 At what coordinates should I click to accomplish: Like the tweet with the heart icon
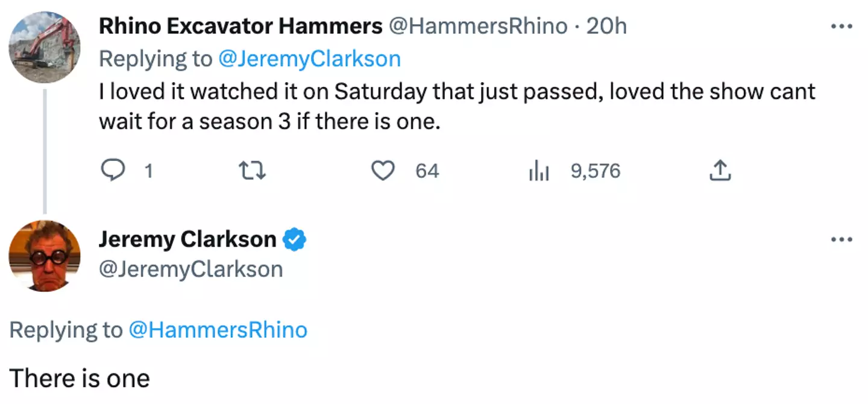382,171
